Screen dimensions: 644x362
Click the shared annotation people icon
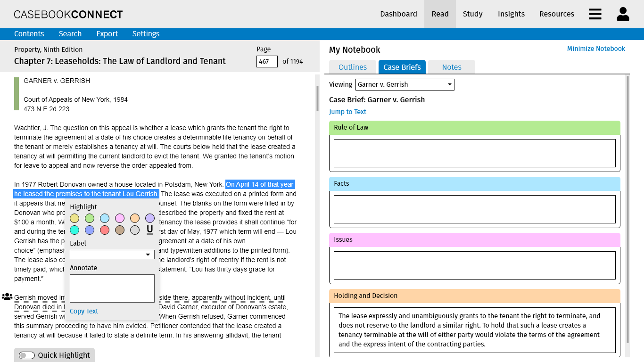point(7,297)
